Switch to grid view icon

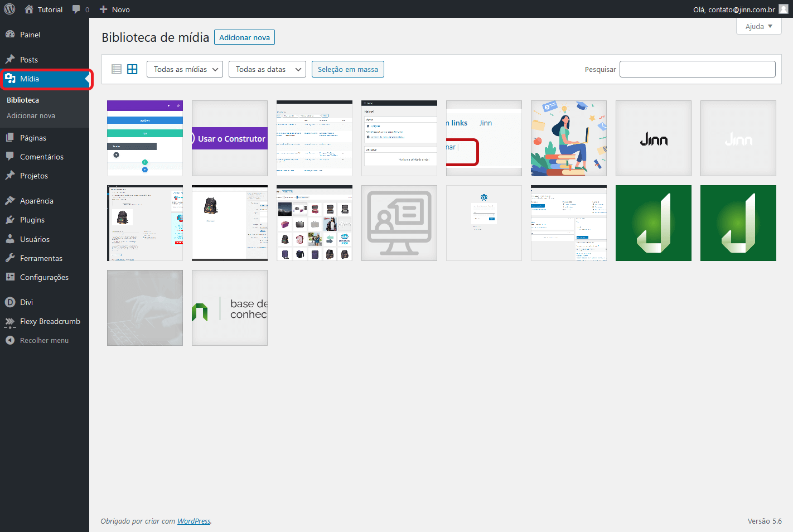click(132, 69)
